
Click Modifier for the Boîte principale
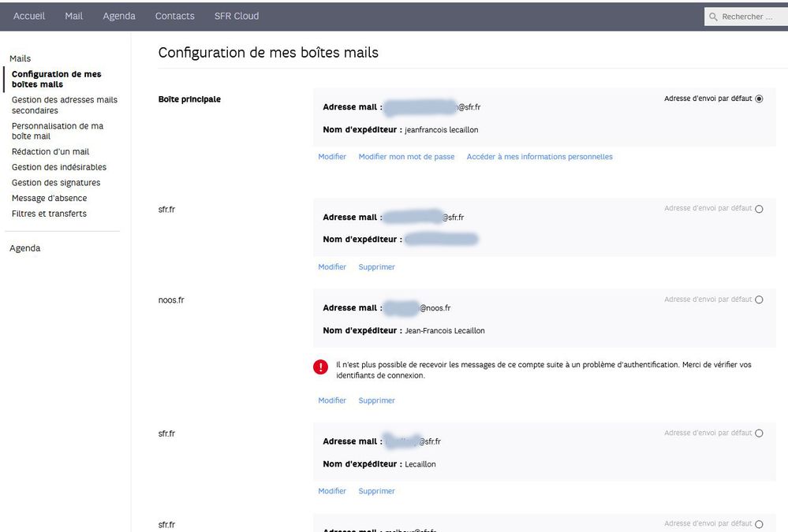[x=331, y=156]
